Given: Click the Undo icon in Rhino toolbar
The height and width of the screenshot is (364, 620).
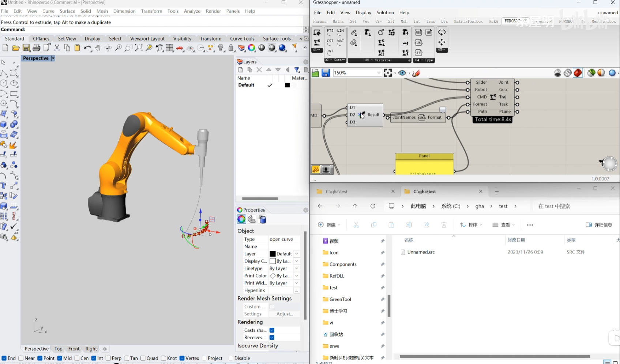Looking at the screenshot, I should click(87, 48).
